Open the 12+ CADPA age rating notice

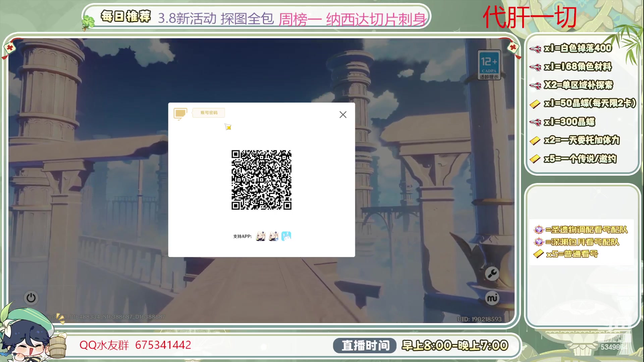(x=489, y=65)
